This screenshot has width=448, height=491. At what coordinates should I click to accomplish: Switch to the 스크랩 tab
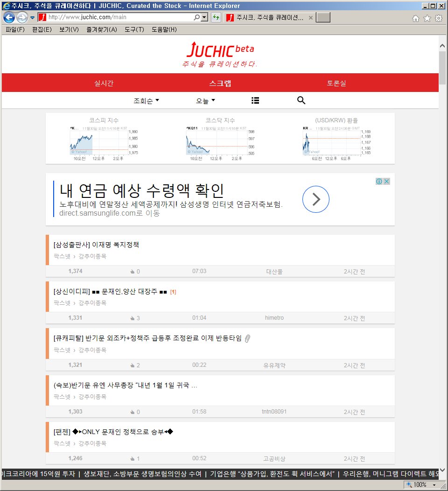click(220, 83)
